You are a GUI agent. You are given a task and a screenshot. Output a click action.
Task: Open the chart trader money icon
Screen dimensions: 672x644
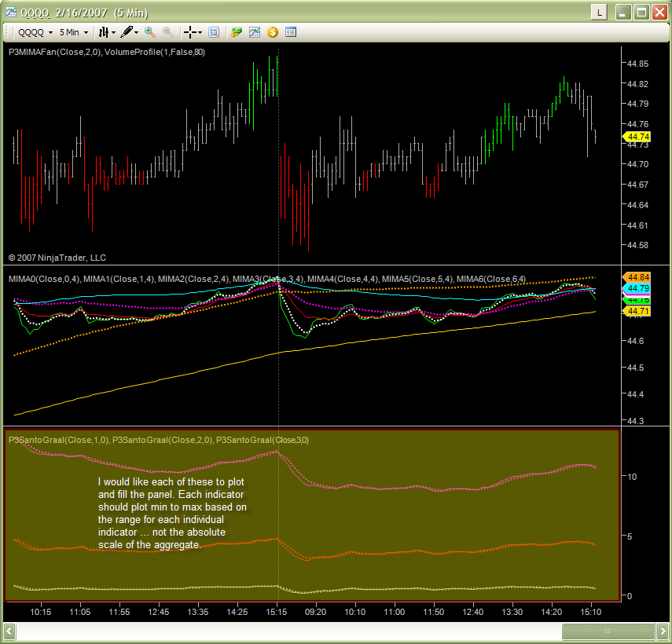click(237, 32)
